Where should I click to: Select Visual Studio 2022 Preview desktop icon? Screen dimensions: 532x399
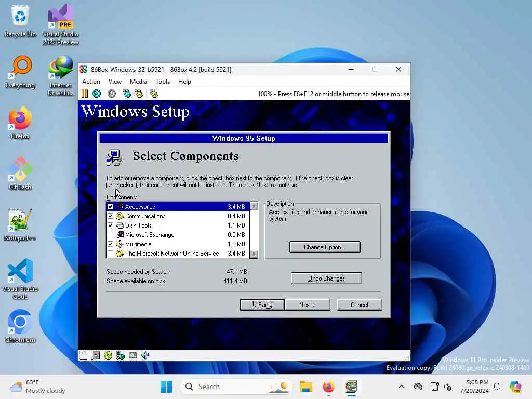(61, 24)
